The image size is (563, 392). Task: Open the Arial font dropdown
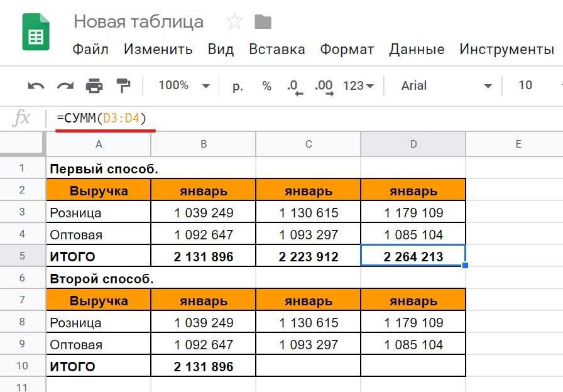point(446,86)
